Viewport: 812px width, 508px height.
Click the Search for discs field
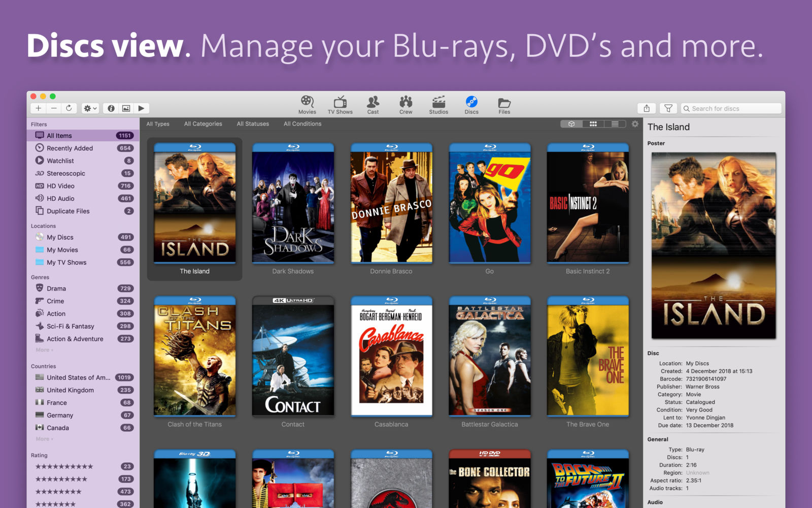tap(731, 109)
